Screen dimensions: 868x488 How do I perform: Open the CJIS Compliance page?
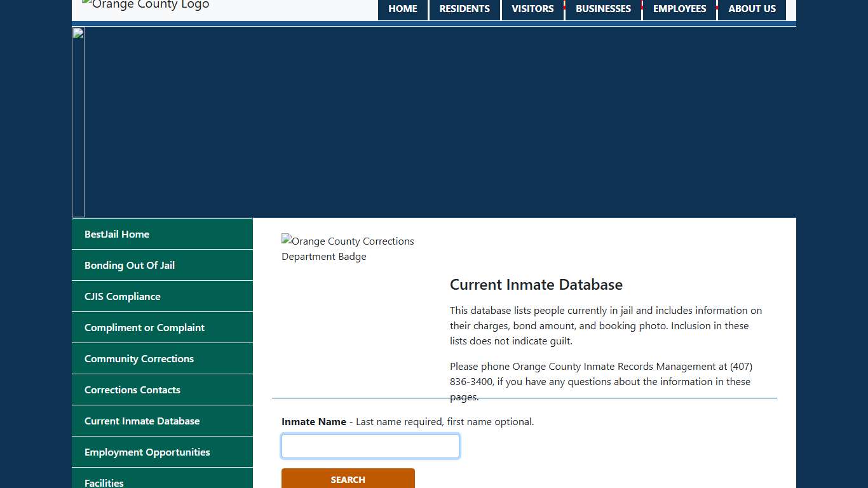(x=123, y=297)
